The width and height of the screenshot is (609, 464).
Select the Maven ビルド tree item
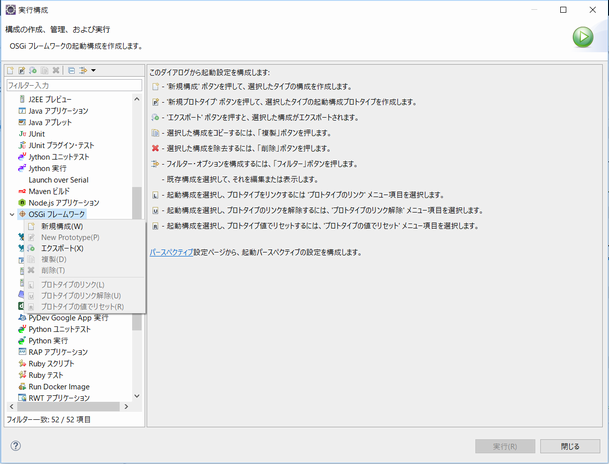(51, 191)
